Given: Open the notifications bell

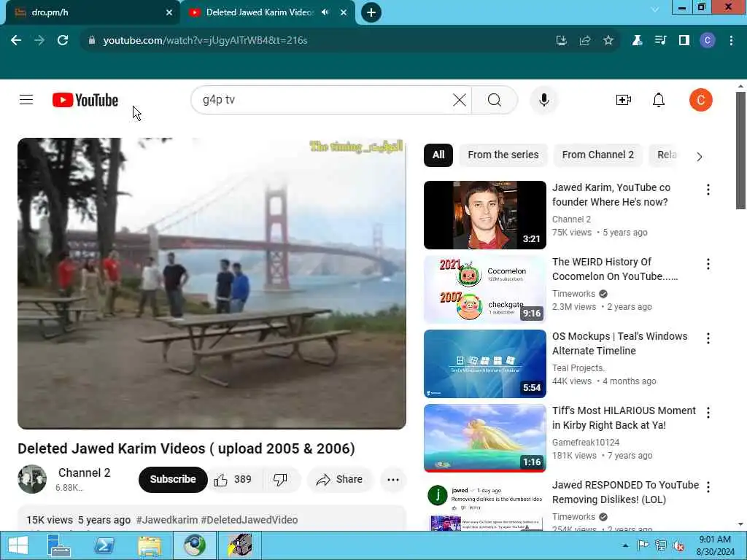Looking at the screenshot, I should point(659,100).
